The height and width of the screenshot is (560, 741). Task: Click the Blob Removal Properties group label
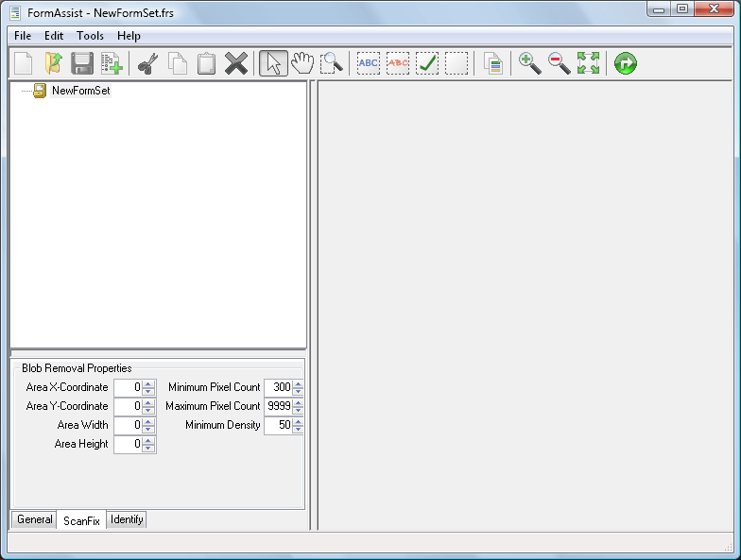(x=77, y=368)
